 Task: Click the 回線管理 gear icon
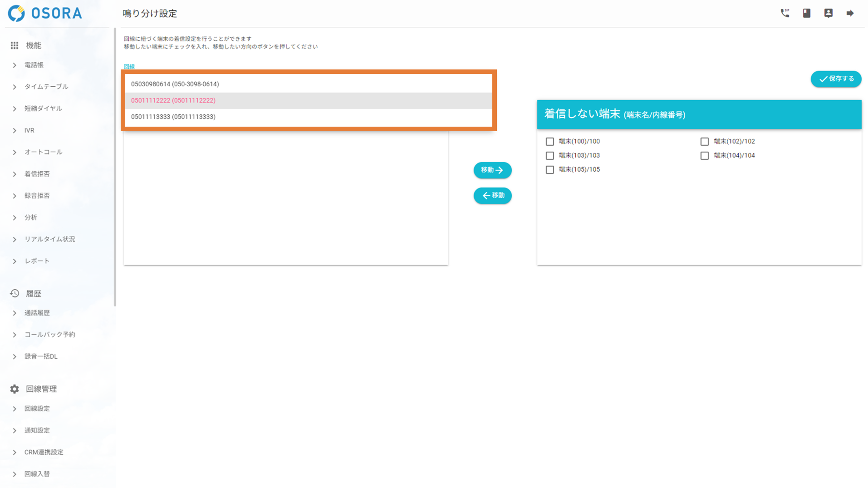[15, 389]
